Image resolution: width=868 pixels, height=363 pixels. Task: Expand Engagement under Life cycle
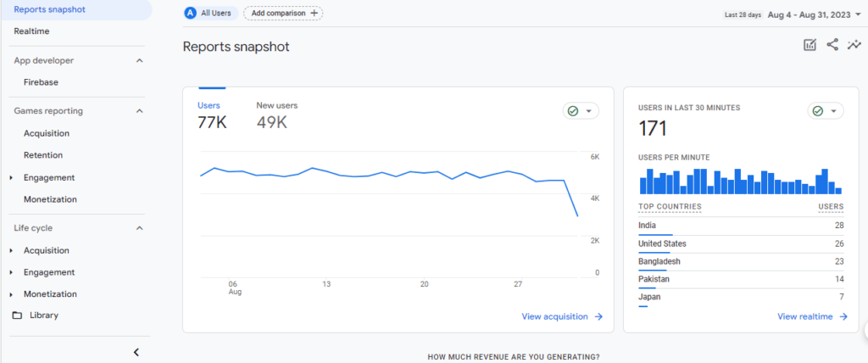(x=12, y=272)
